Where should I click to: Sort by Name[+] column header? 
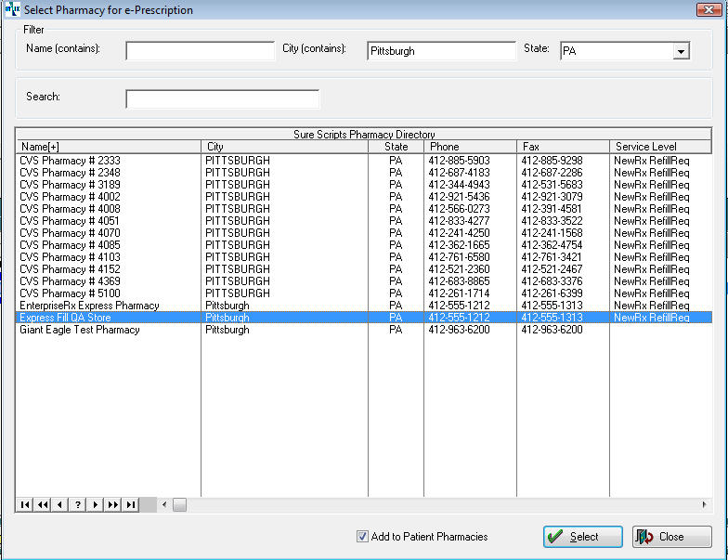[109, 147]
